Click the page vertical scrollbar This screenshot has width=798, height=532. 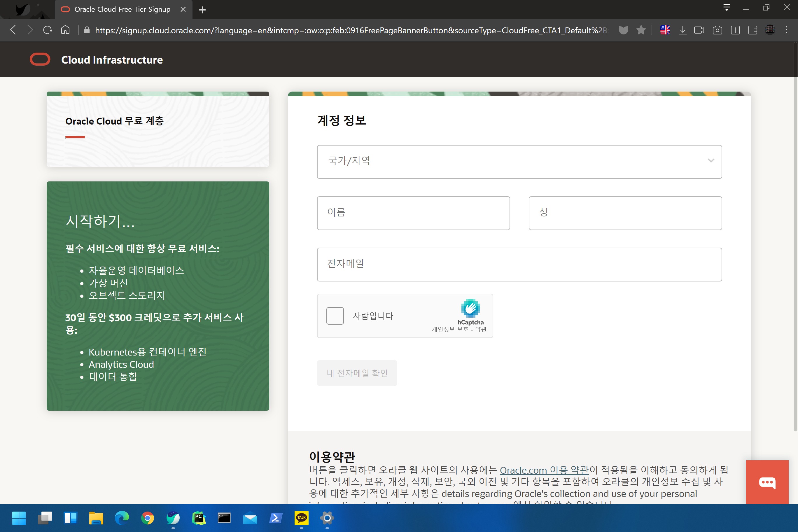[795, 237]
